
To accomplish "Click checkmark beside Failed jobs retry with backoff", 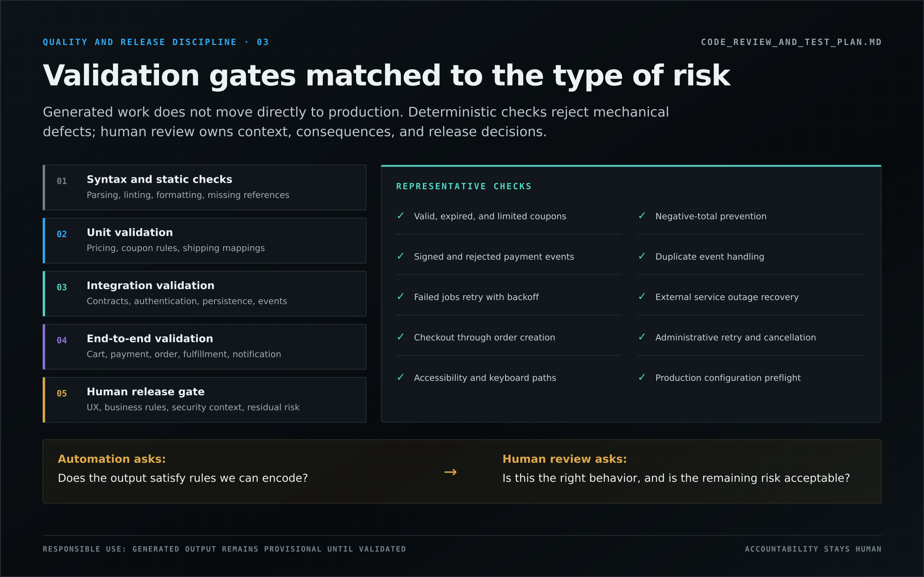I will click(x=400, y=297).
